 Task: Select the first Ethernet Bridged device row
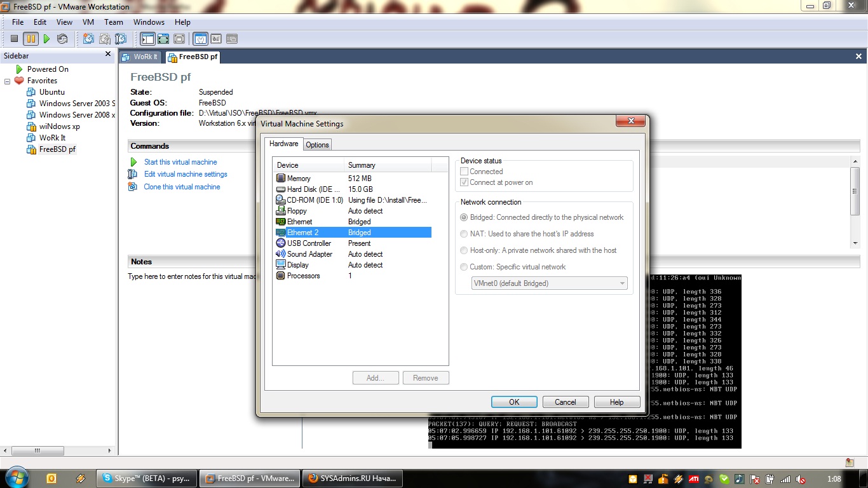point(352,222)
